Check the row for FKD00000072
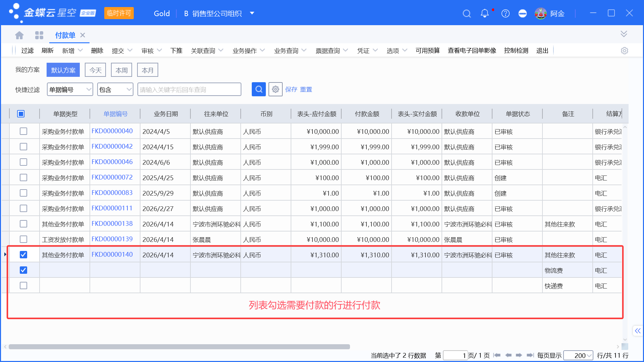644x362 pixels. (23, 177)
